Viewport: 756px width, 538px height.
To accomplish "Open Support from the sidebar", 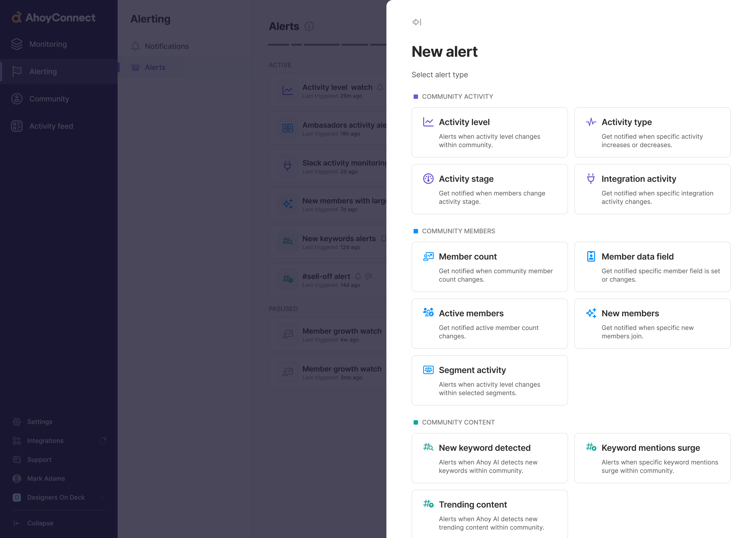I will [x=40, y=459].
